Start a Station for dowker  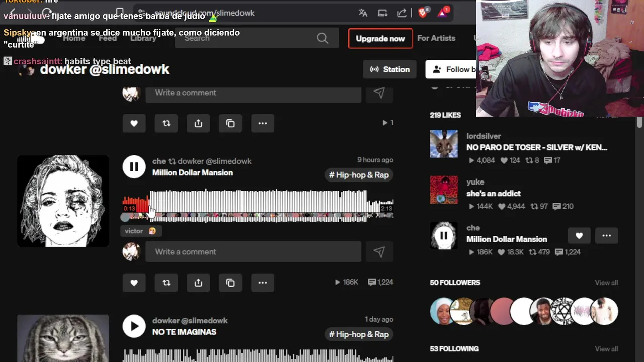coord(390,69)
